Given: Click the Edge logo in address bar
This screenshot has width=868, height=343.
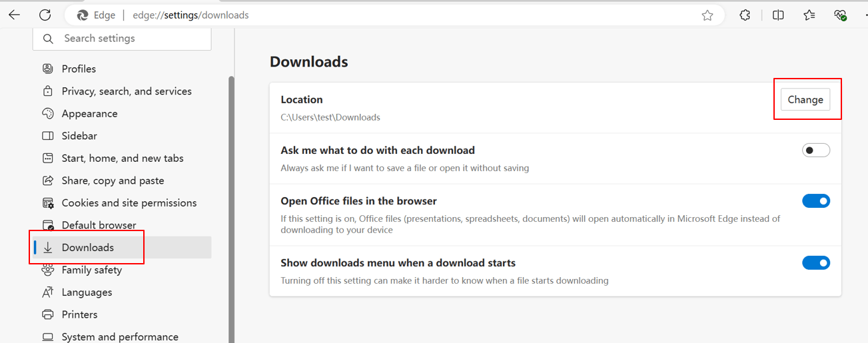Looking at the screenshot, I should tap(83, 15).
